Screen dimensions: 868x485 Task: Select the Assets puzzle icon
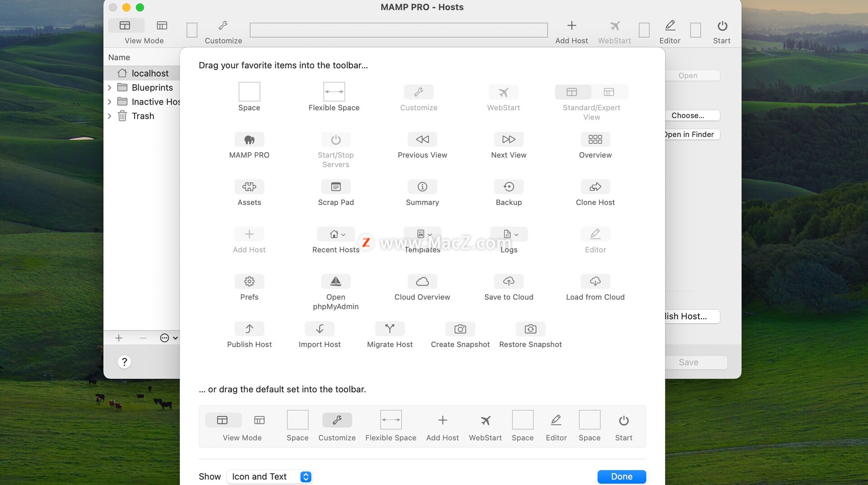(x=249, y=187)
